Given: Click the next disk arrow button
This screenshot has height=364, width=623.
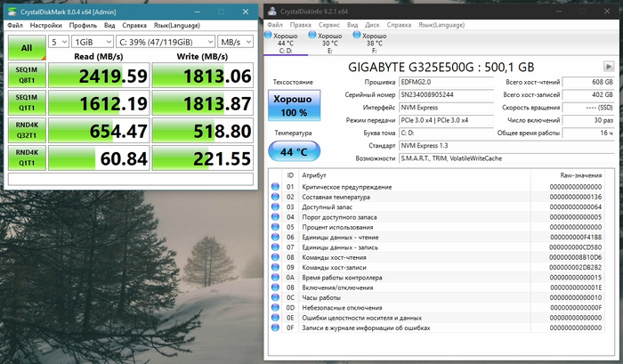Looking at the screenshot, I should 608,67.
